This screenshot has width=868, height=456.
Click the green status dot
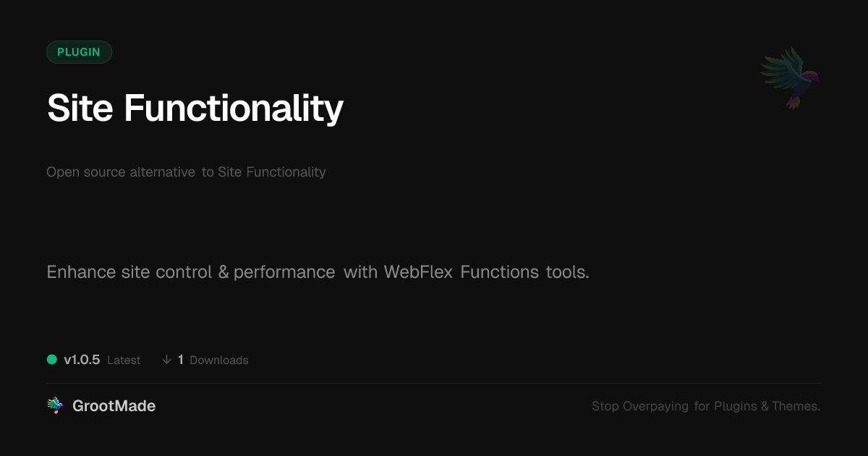pos(52,360)
